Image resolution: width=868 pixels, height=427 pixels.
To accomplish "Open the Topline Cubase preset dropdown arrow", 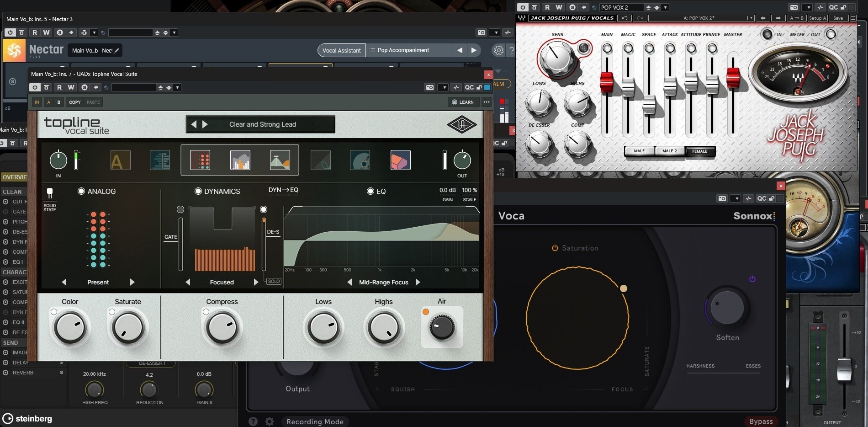I will 178,87.
